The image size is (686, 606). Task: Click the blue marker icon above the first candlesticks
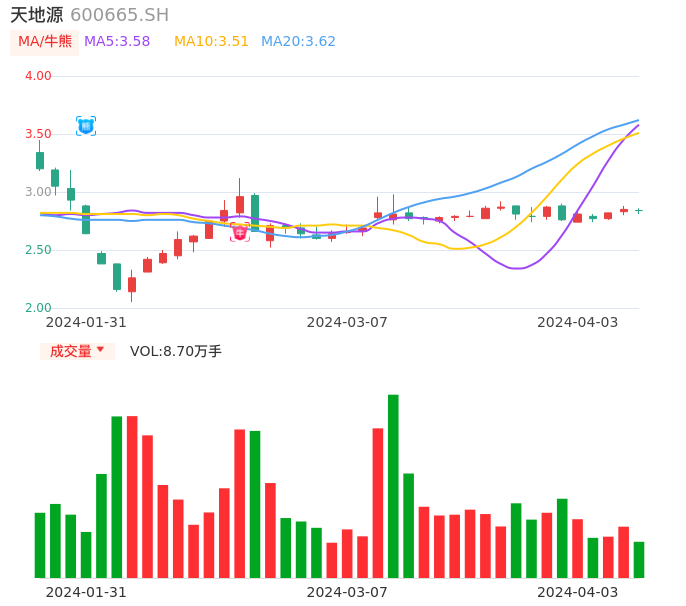point(86,125)
